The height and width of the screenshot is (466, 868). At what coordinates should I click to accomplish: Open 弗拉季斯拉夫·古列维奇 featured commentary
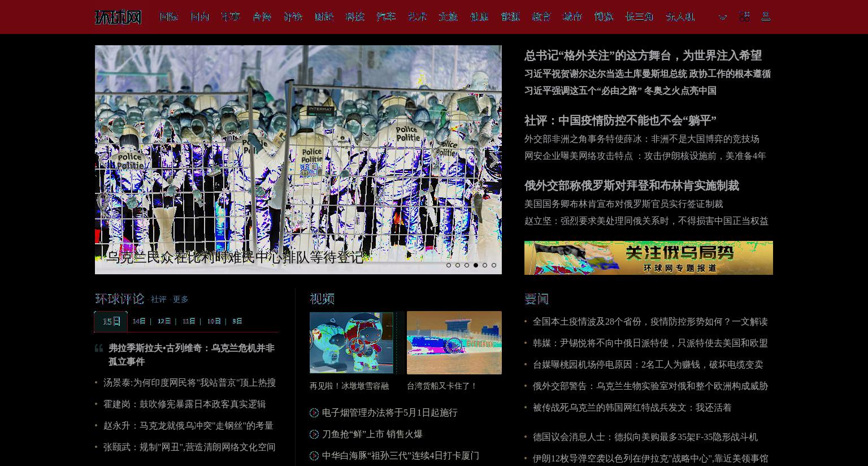click(192, 355)
